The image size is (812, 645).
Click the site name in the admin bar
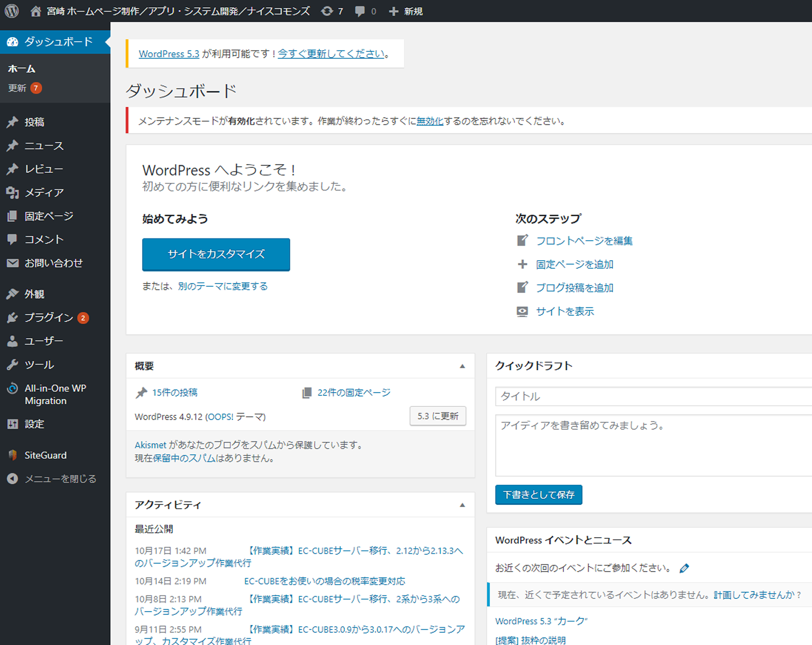click(179, 11)
